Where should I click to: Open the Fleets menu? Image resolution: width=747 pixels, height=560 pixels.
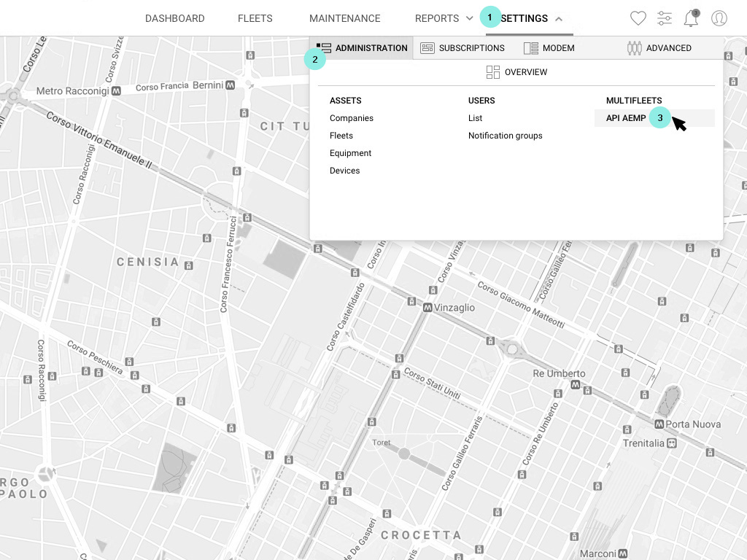pos(255,18)
